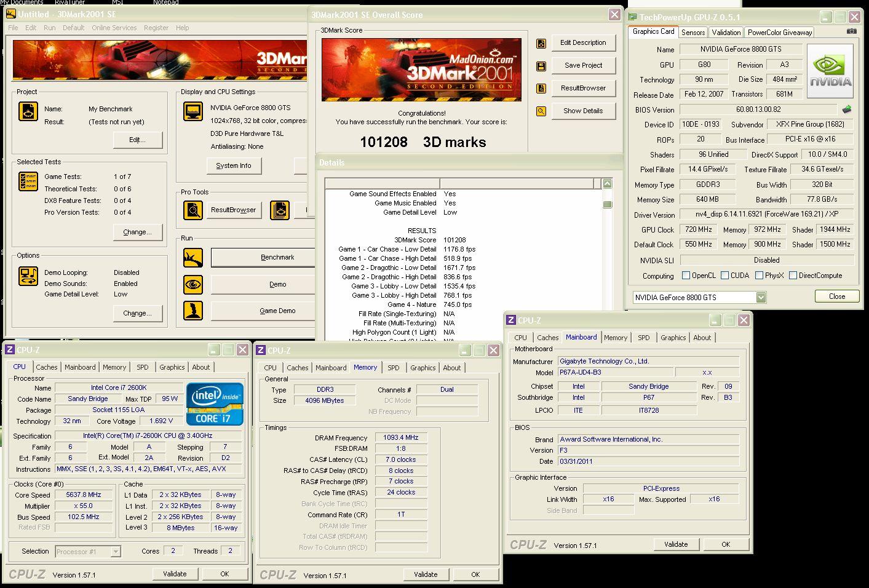Switch to the Validation tab in GPU-Z

tap(726, 33)
